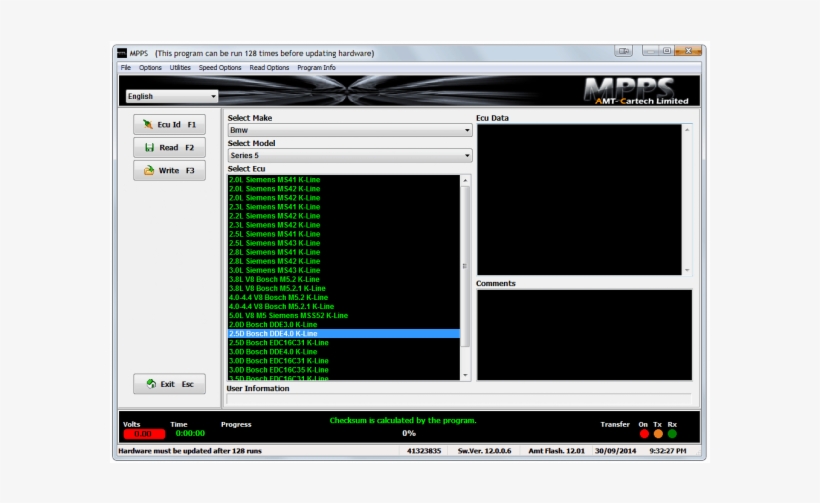Viewport: 820px width, 503px height.
Task: Click the red Volts reading box
Action: pyautogui.click(x=143, y=434)
